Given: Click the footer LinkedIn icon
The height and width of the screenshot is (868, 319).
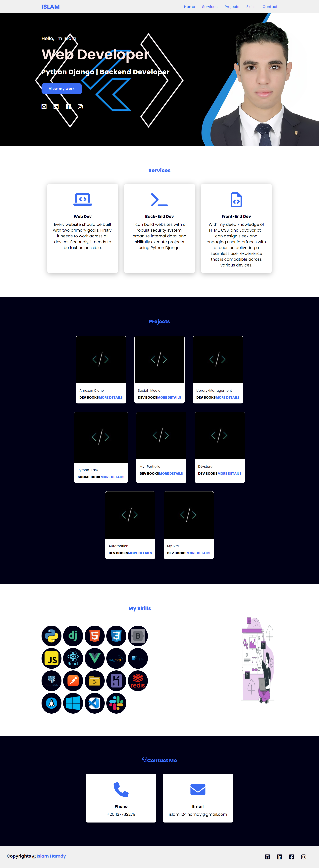Looking at the screenshot, I should click(x=280, y=857).
